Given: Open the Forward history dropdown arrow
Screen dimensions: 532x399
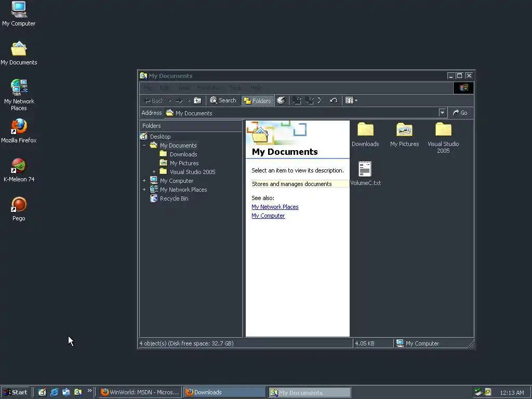Looking at the screenshot, I should [189, 100].
